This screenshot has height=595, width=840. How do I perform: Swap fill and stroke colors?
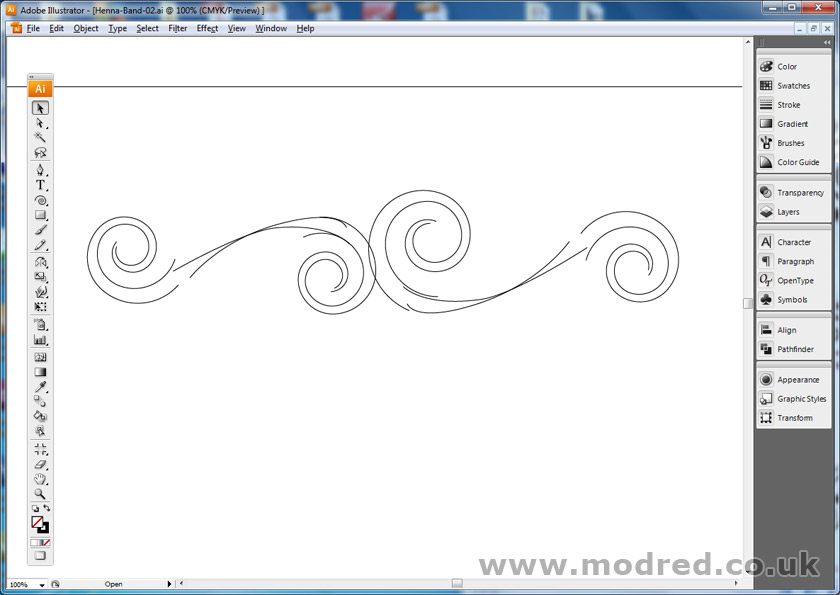point(46,506)
